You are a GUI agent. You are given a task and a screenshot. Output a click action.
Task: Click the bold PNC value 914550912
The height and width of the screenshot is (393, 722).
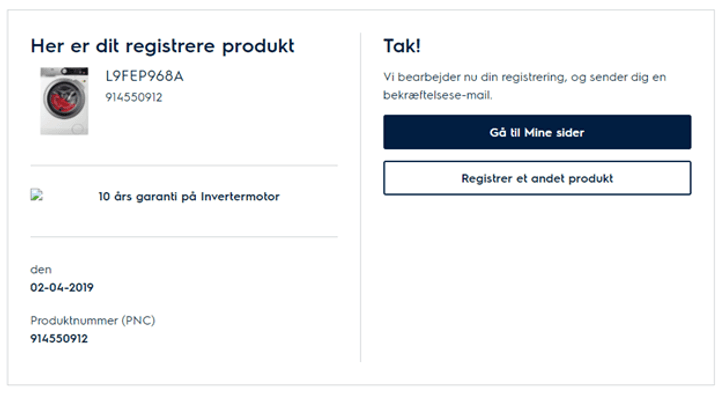[59, 339]
